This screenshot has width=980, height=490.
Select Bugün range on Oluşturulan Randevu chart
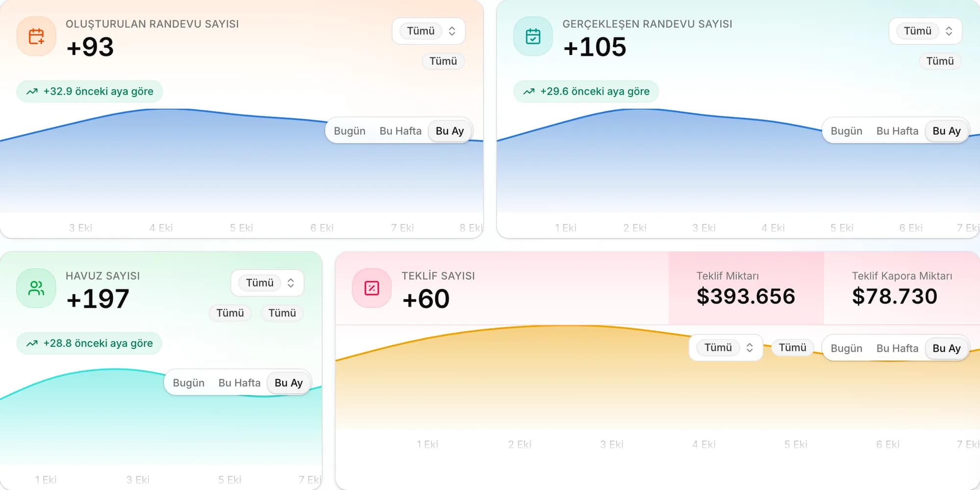tap(350, 131)
